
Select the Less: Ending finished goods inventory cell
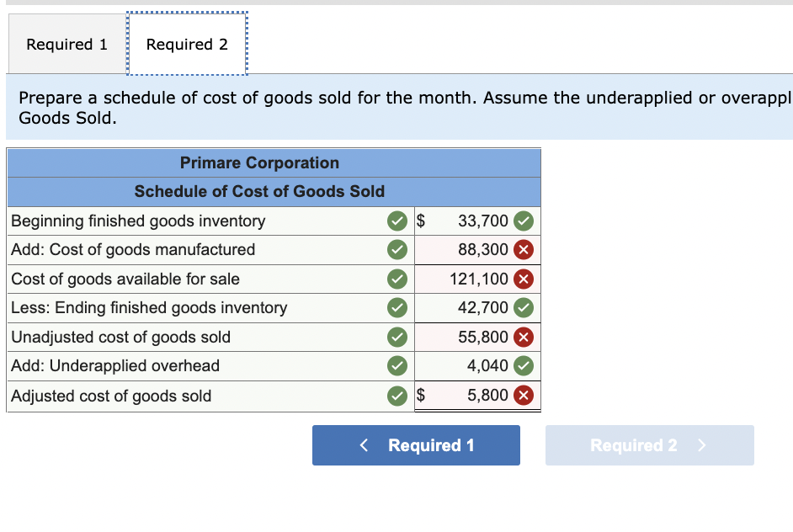(211, 308)
